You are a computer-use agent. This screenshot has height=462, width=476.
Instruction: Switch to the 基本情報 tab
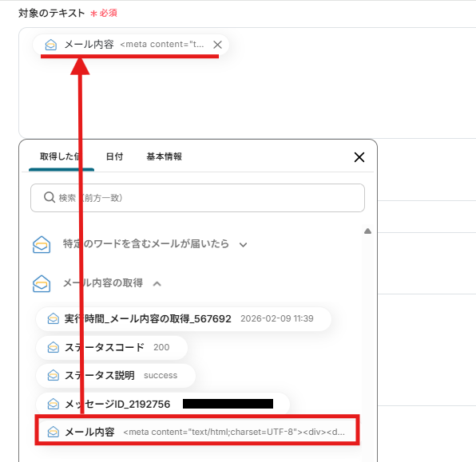[165, 156]
